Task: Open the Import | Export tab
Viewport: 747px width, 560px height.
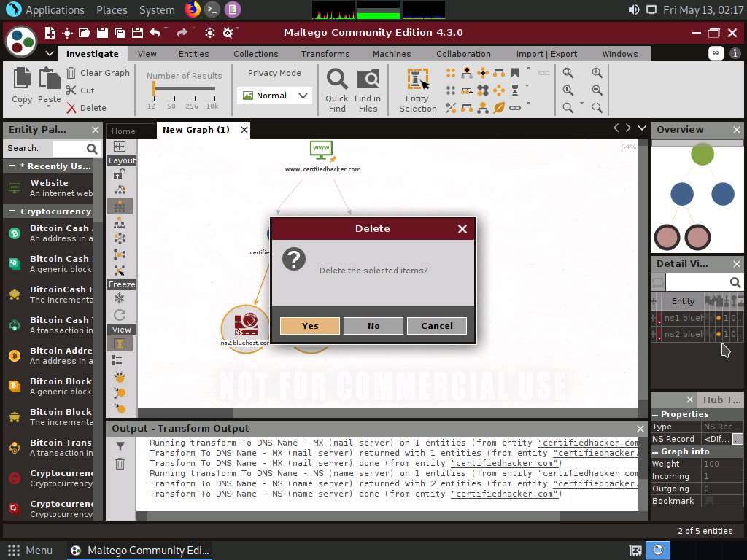Action: click(546, 54)
